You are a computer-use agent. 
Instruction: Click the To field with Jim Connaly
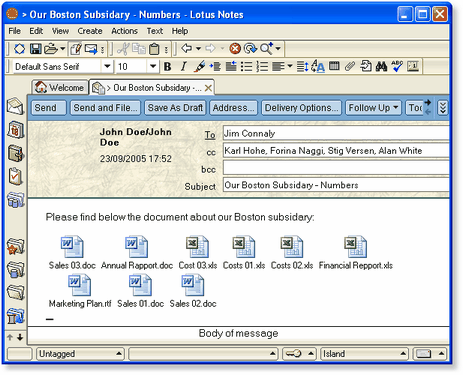pyautogui.click(x=336, y=134)
